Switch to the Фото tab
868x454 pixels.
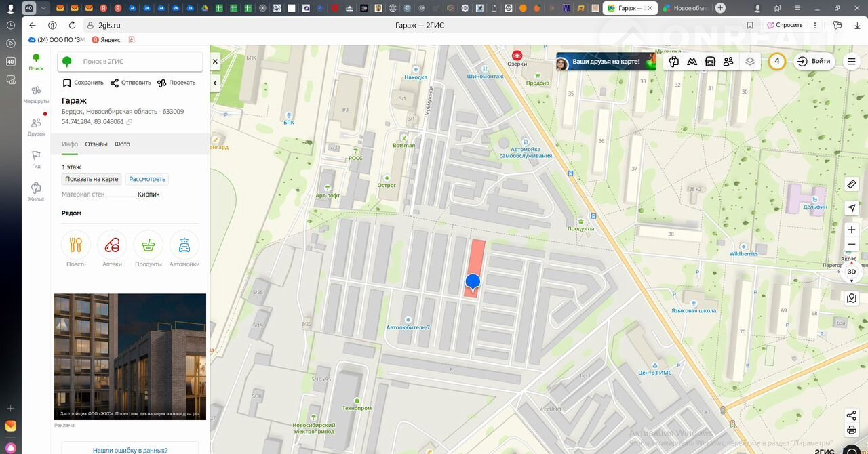tap(122, 144)
